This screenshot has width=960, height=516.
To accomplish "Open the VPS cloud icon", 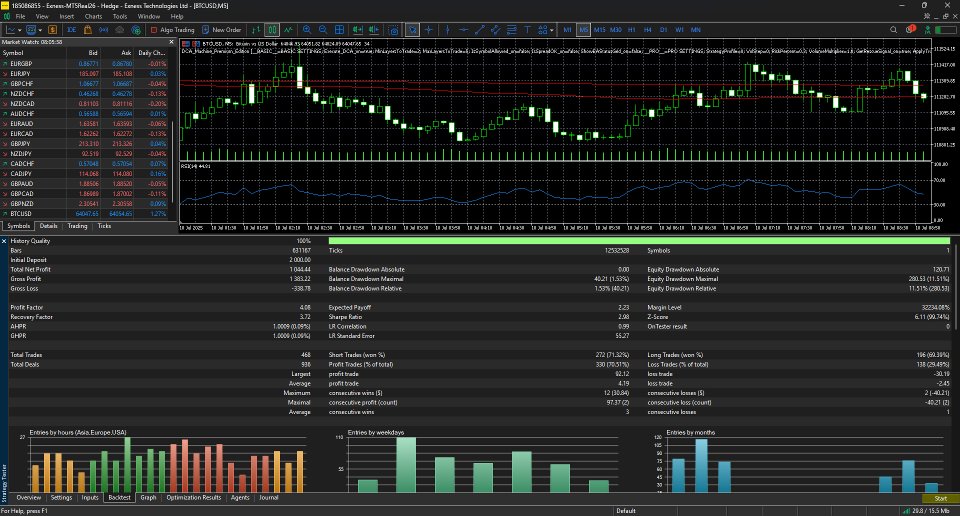I will pyautogui.click(x=119, y=29).
